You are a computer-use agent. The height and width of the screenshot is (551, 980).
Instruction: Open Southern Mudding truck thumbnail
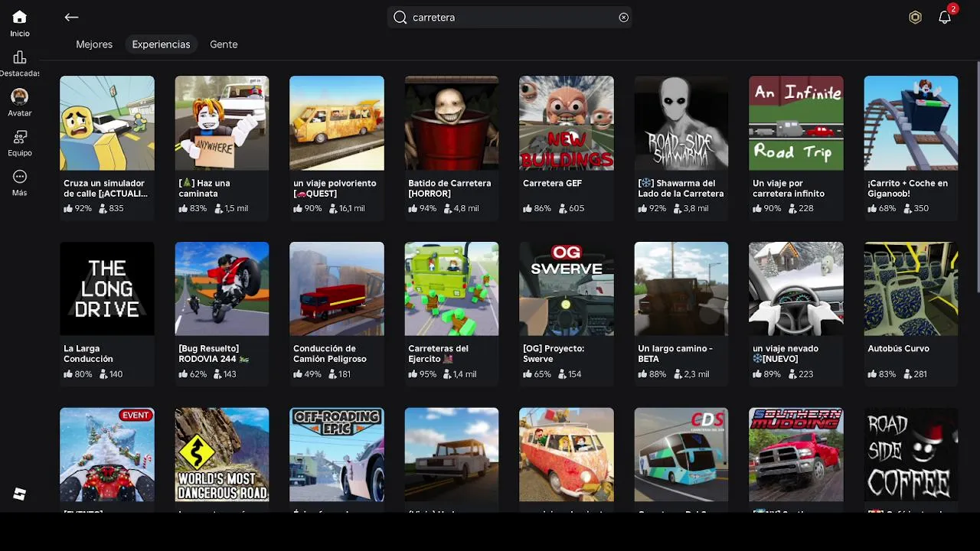[796, 455]
